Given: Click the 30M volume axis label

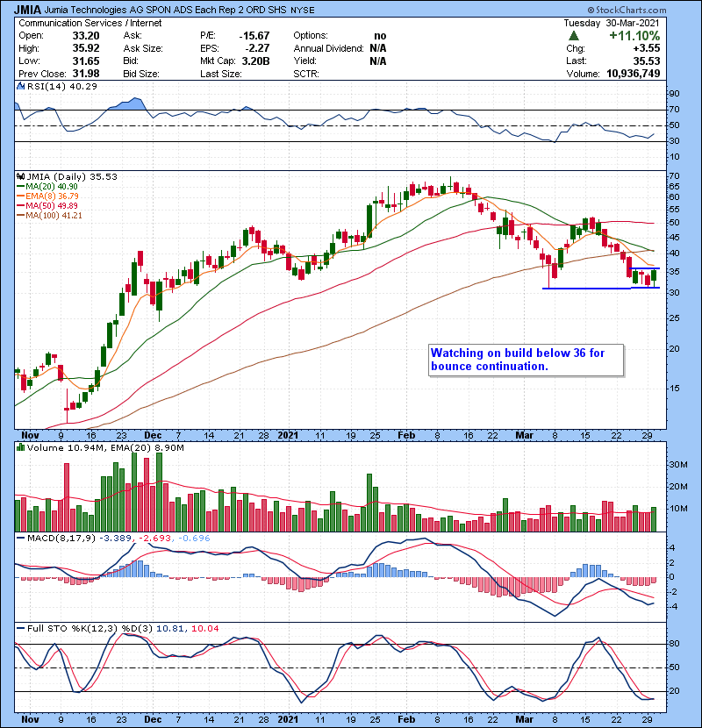Looking at the screenshot, I should click(678, 465).
